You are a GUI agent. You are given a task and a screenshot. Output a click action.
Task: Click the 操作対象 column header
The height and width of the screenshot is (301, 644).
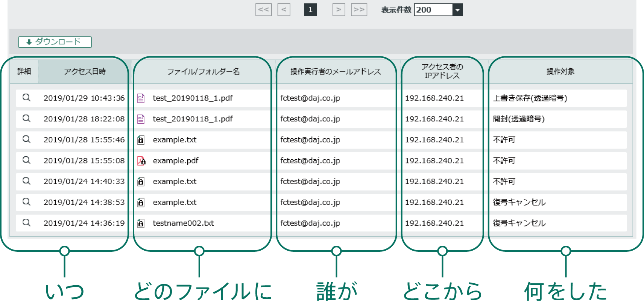560,71
